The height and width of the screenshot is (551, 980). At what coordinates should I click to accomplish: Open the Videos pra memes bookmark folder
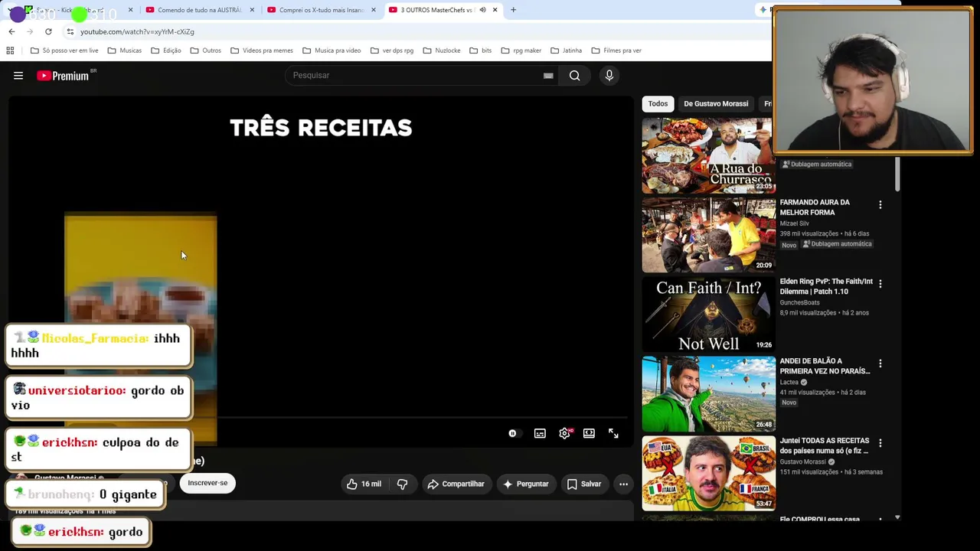coord(261,51)
